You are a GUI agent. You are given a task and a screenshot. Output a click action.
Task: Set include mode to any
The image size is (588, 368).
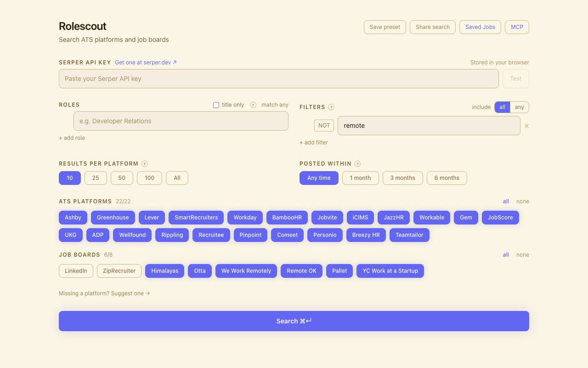pyautogui.click(x=520, y=107)
